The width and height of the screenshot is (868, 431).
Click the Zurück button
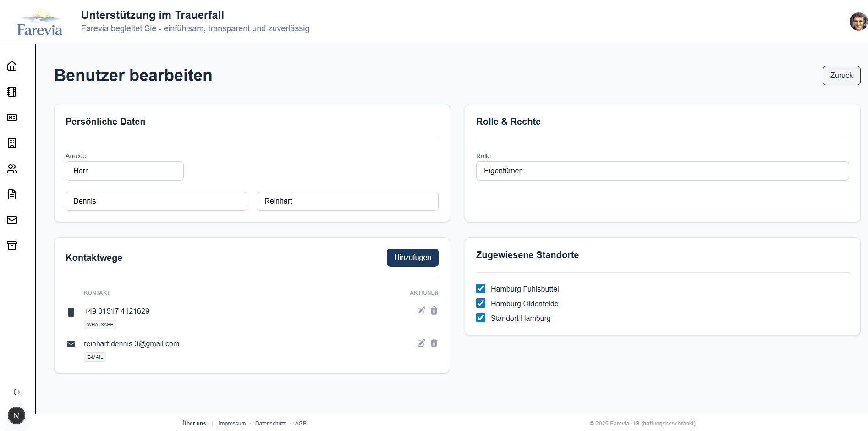click(x=841, y=76)
